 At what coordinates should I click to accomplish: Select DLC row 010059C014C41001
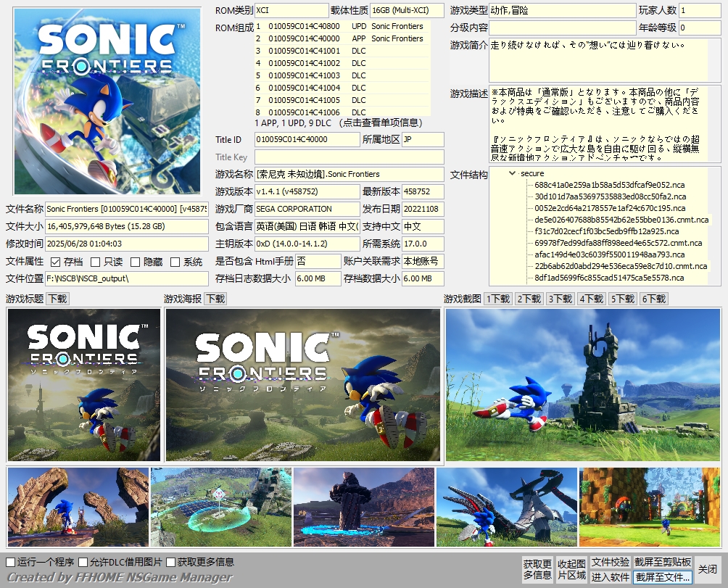coord(342,51)
